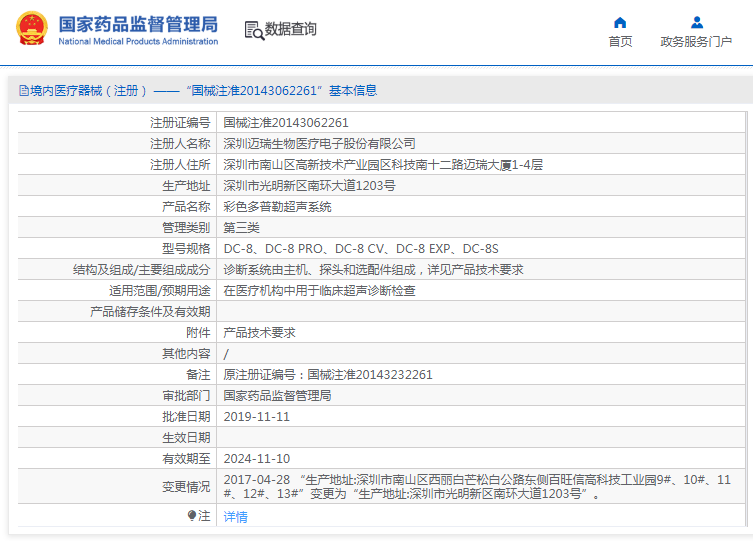This screenshot has height=541, width=753.
Task: Click the 注册人名称 row label
Action: 180,144
